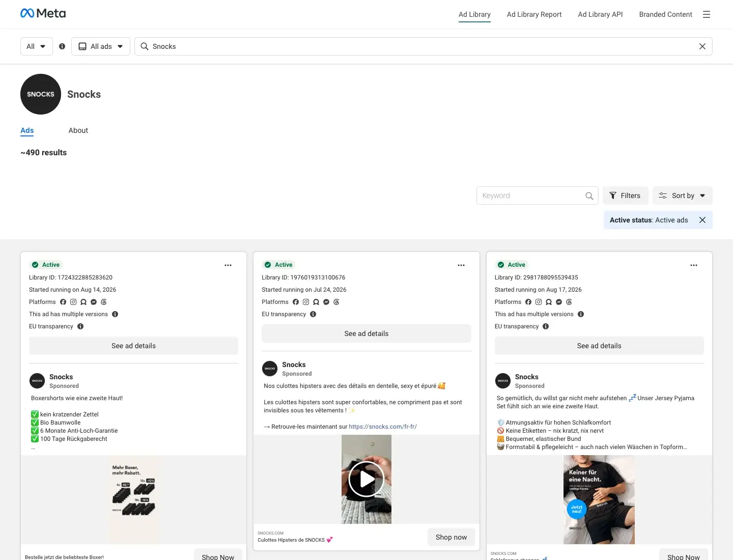The image size is (733, 560).
Task: Remove the Active status filter chip
Action: click(x=702, y=220)
